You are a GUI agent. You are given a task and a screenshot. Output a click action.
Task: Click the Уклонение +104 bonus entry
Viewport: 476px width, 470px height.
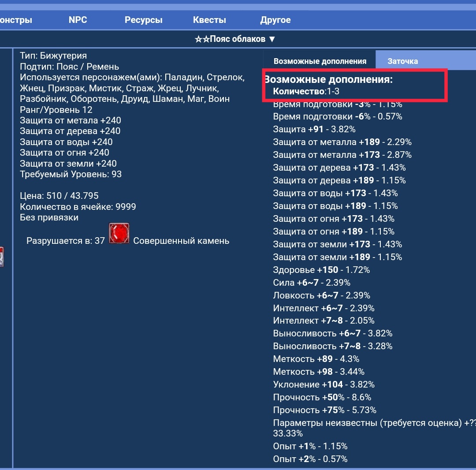(x=324, y=384)
